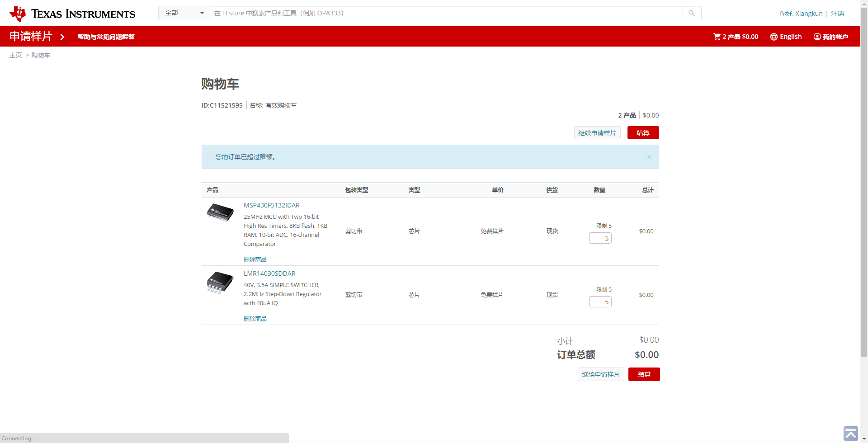Open the LMR14030SDDAR product link
Image resolution: width=868 pixels, height=443 pixels.
(269, 273)
